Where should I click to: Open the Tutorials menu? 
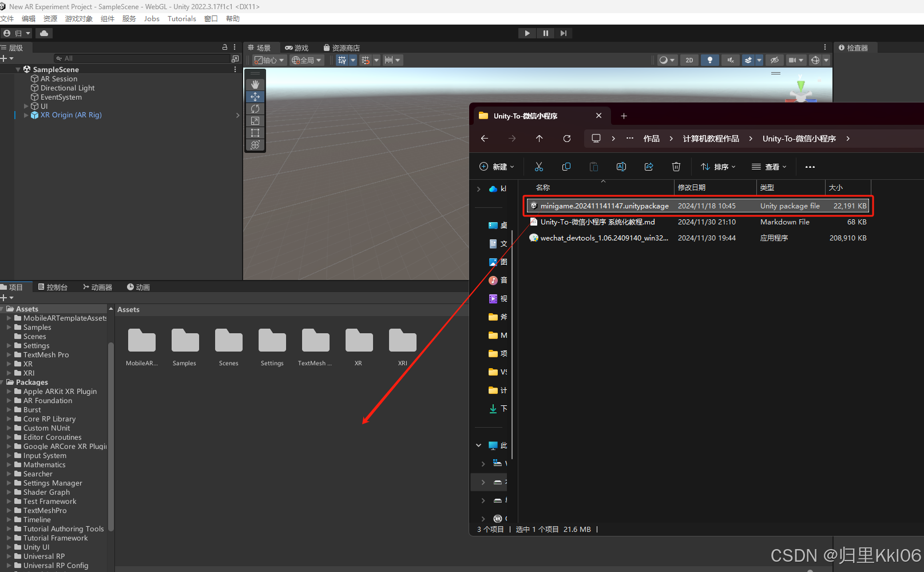click(182, 19)
